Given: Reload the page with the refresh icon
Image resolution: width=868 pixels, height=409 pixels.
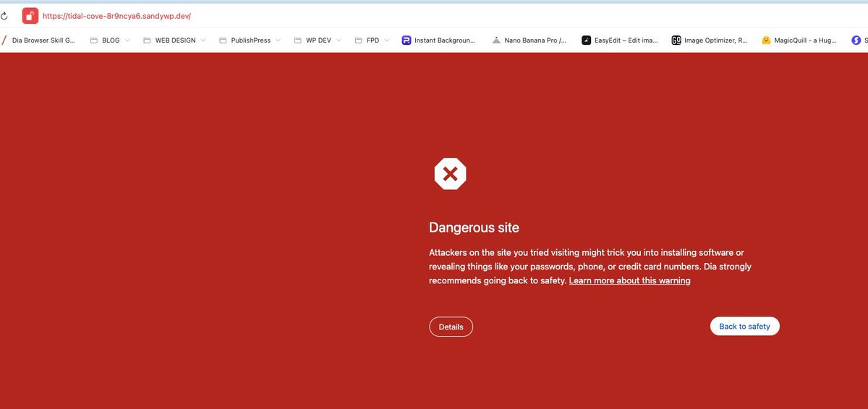Looking at the screenshot, I should pyautogui.click(x=4, y=15).
